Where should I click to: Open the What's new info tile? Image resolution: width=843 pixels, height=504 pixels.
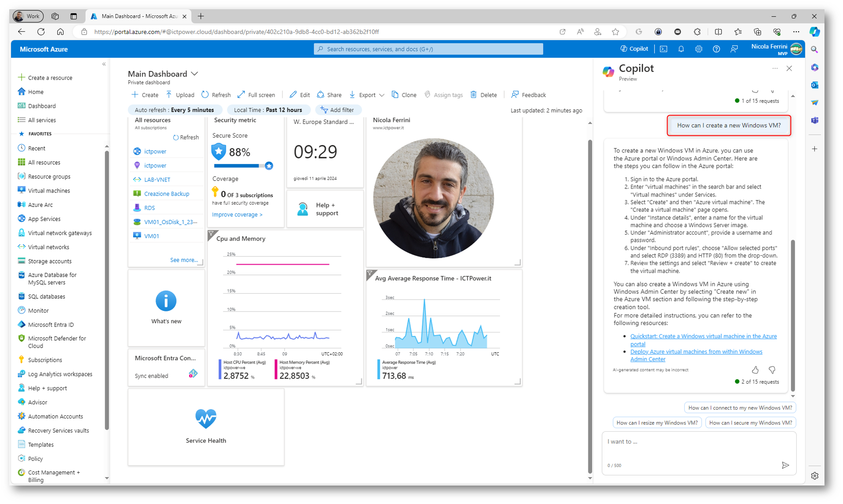pyautogui.click(x=166, y=308)
